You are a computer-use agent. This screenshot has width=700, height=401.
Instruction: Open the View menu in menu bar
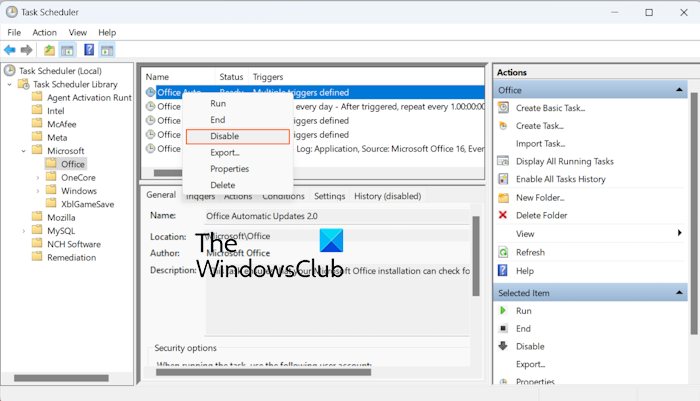point(78,33)
